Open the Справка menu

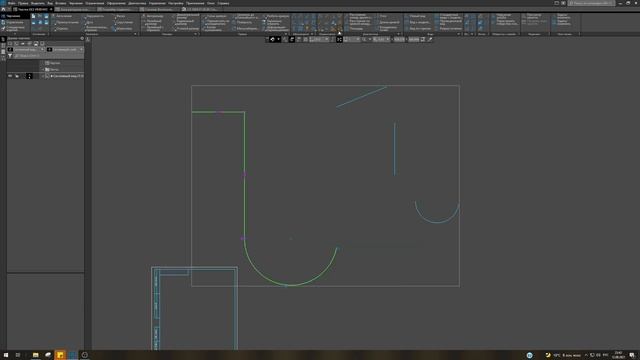223,3
